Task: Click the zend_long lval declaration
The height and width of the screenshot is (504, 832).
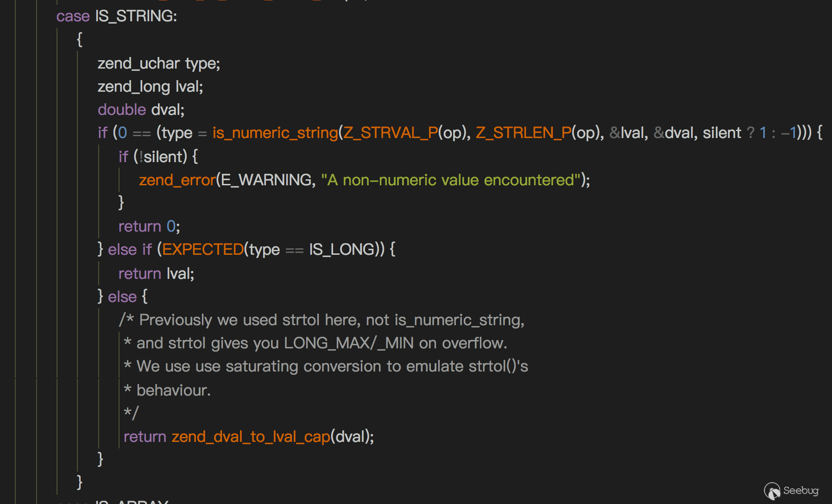Action: (150, 87)
